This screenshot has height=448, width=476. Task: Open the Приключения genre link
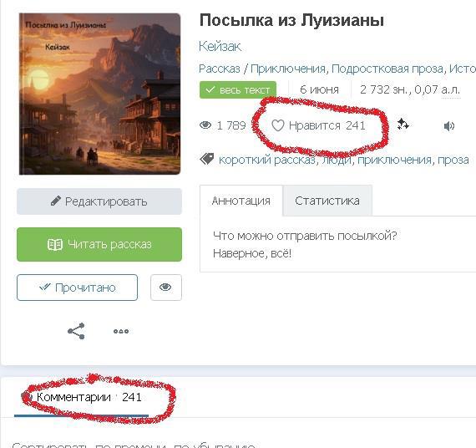[x=288, y=69]
